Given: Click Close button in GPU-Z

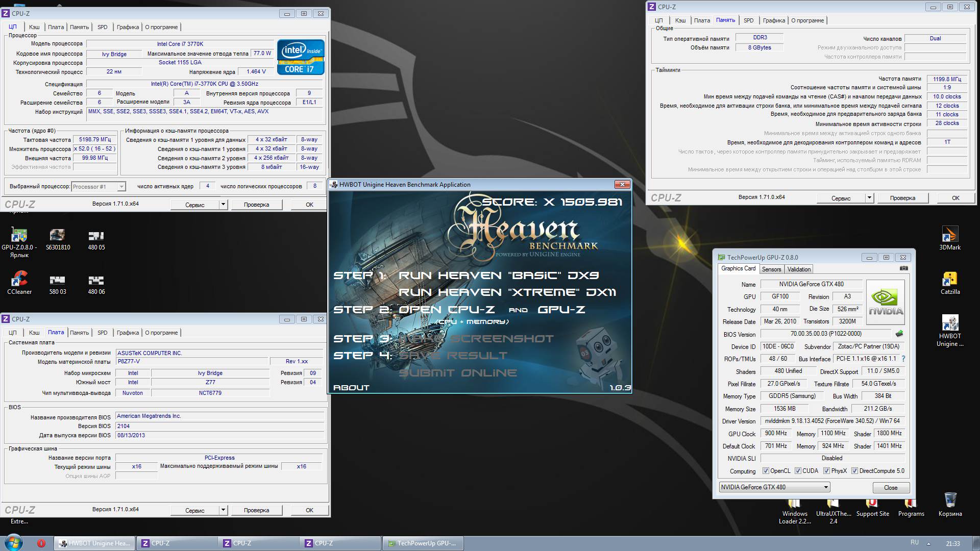Looking at the screenshot, I should [x=891, y=488].
